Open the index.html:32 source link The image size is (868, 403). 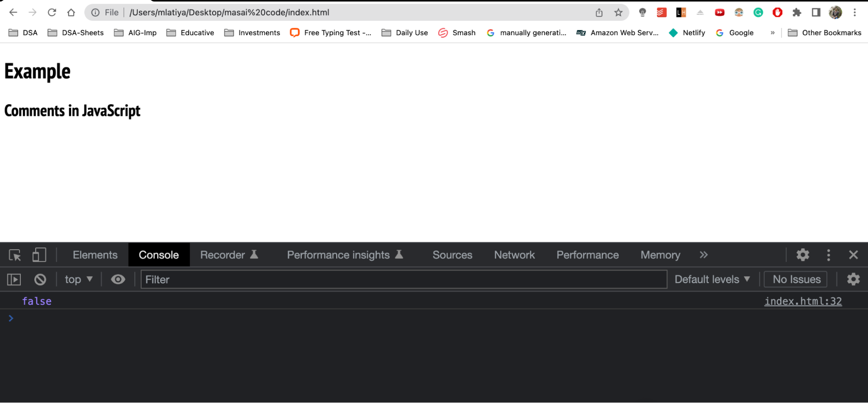802,301
